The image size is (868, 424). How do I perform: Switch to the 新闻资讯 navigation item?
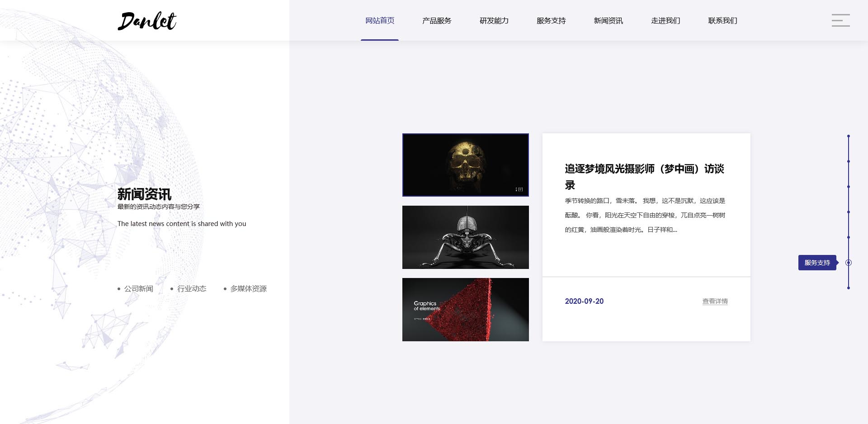[608, 21]
